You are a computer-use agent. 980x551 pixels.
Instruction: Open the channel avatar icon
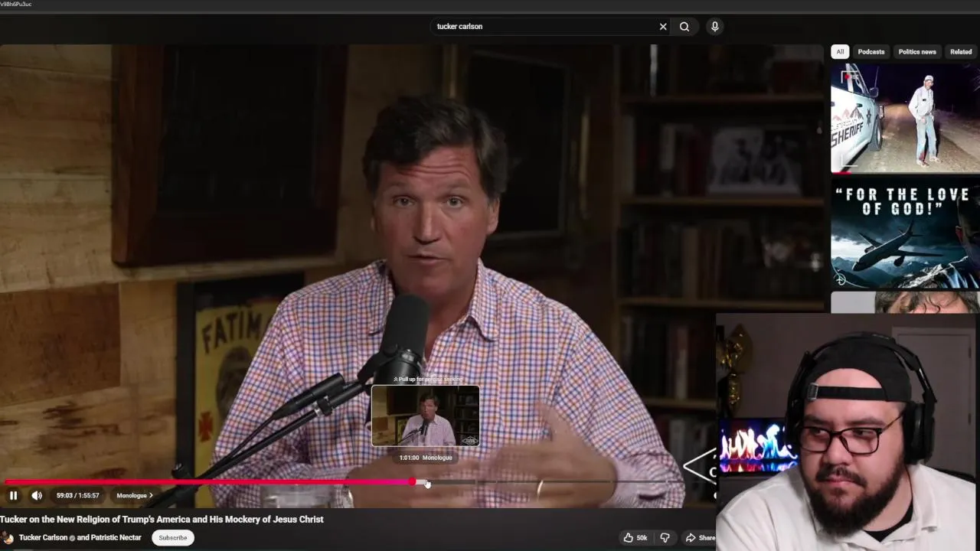(x=7, y=537)
